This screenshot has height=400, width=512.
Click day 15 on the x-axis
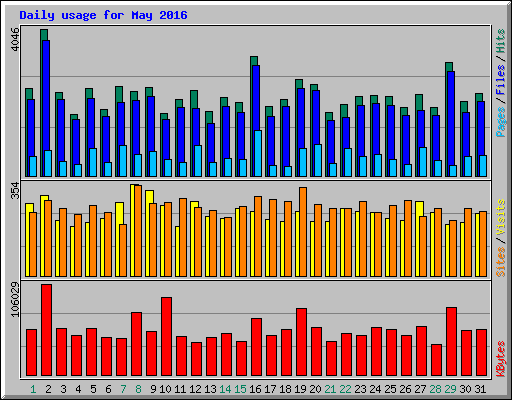[x=240, y=389]
